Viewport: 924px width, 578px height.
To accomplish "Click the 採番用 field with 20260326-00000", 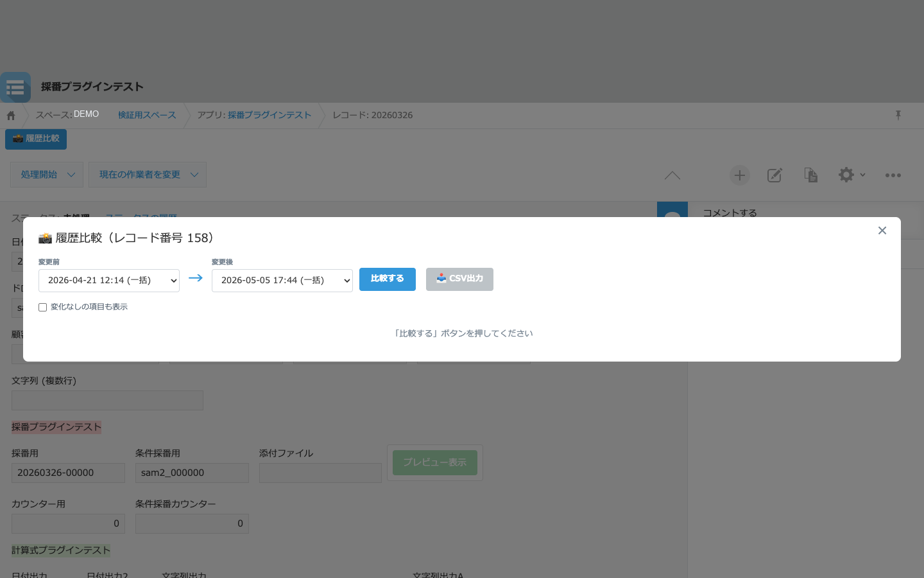I will click(68, 473).
